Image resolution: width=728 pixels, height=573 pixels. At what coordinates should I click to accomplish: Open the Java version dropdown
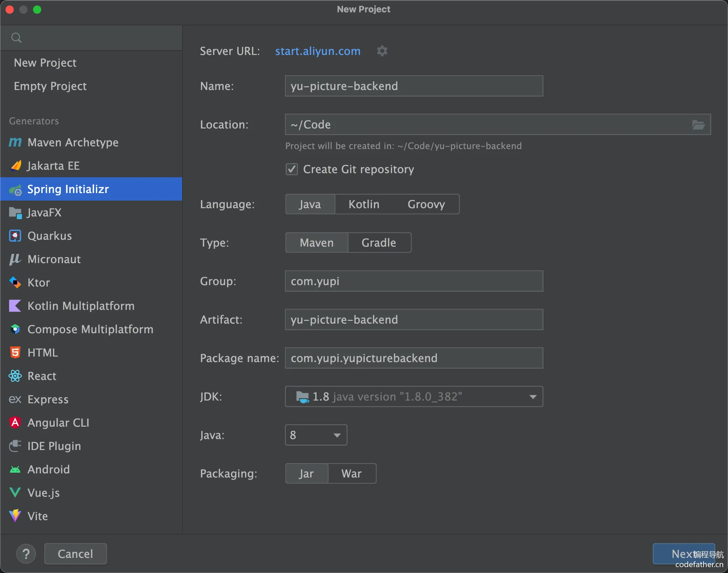click(x=316, y=435)
